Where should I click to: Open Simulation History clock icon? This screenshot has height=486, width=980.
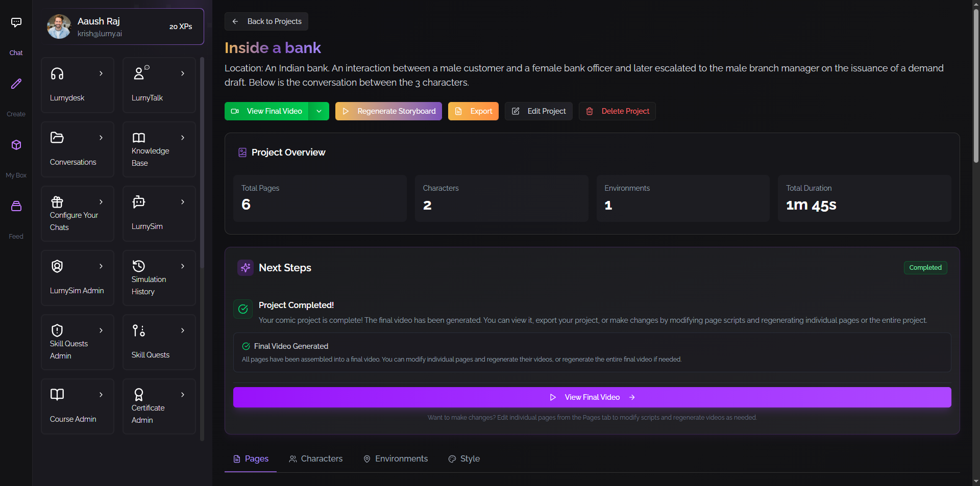tap(139, 266)
